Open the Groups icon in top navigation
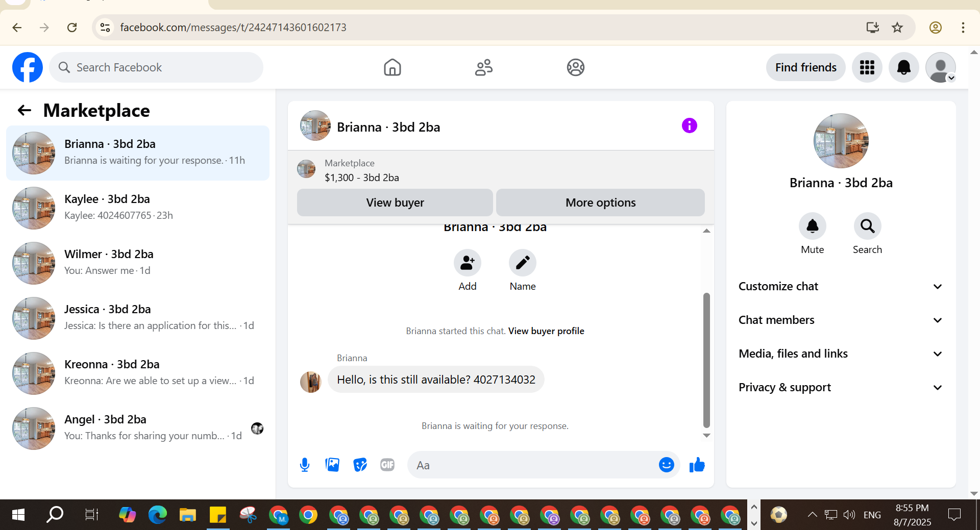Screen dimensions: 980x530 [575, 67]
